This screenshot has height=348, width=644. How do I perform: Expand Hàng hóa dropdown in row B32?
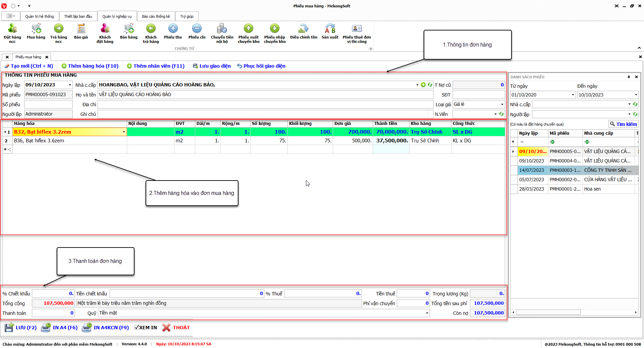tap(124, 132)
